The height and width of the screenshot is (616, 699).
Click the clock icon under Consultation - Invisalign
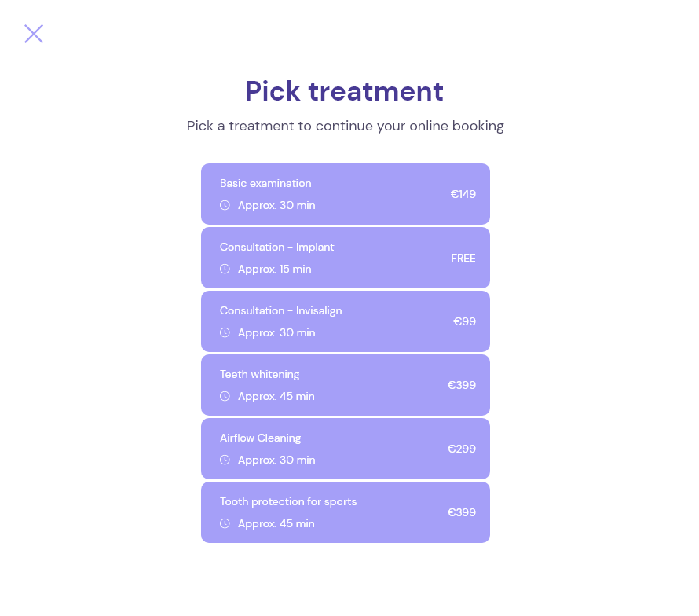pos(225,332)
